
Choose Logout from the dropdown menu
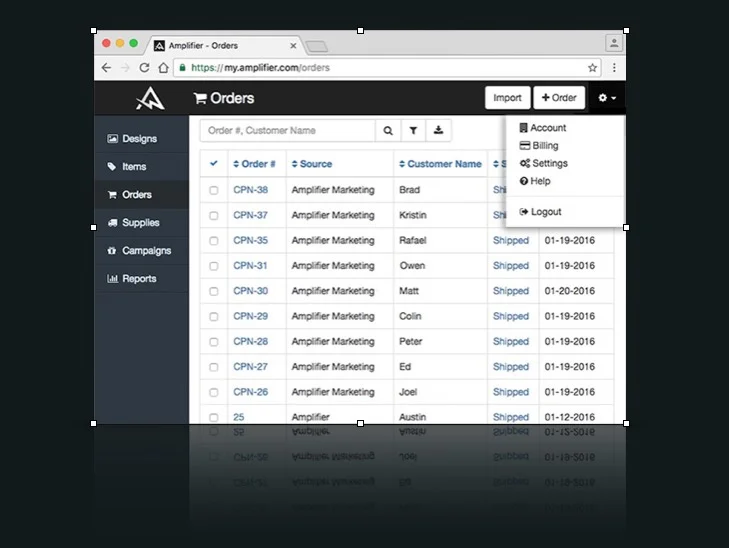pyautogui.click(x=540, y=212)
